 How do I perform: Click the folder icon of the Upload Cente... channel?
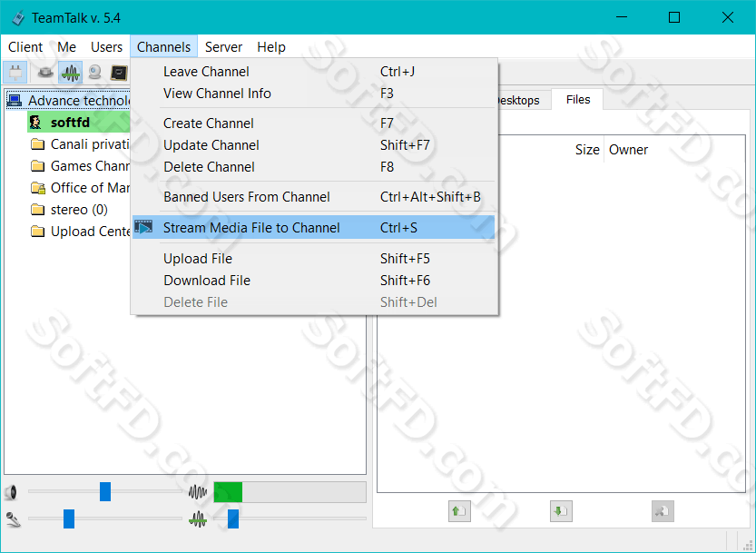pyautogui.click(x=37, y=232)
